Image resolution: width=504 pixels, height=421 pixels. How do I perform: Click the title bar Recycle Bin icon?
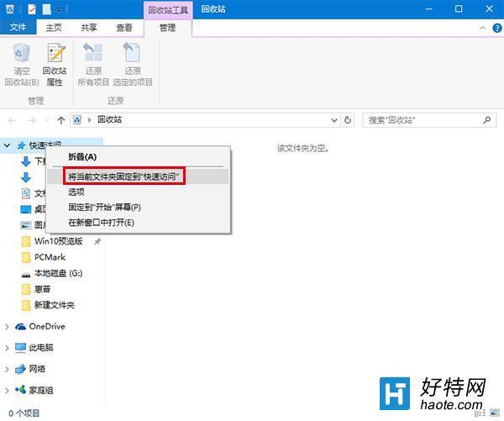click(10, 9)
